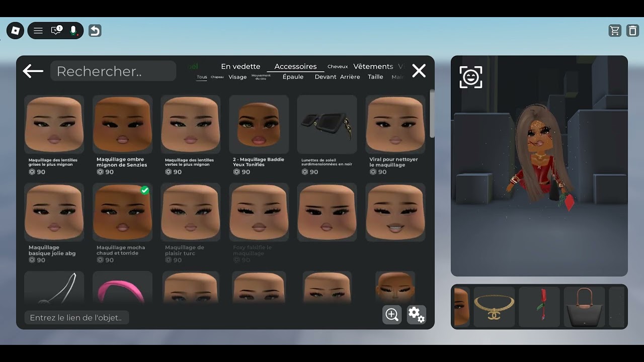Select 2 - Maquillage Baddie Yeux Tonifiés
This screenshot has height=362, width=644.
coord(259,125)
